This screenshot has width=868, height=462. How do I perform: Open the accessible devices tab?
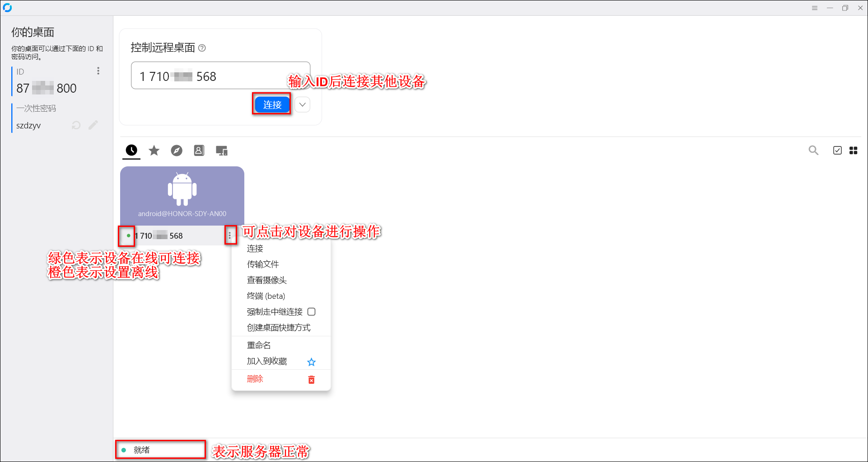[x=222, y=151]
